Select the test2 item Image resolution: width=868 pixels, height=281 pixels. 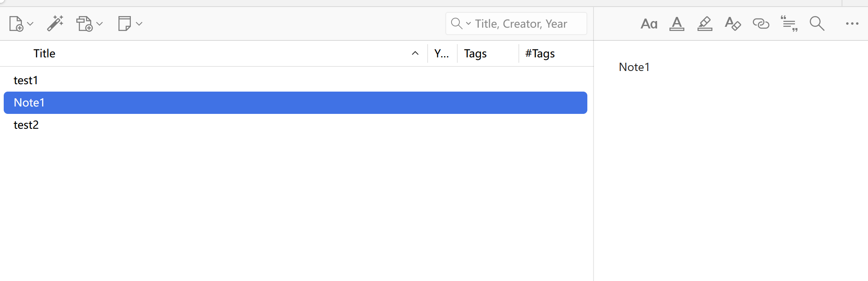pos(296,125)
